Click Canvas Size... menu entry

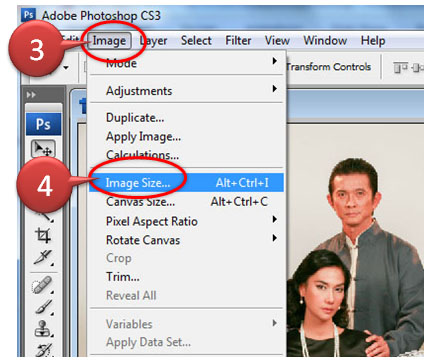(x=186, y=201)
